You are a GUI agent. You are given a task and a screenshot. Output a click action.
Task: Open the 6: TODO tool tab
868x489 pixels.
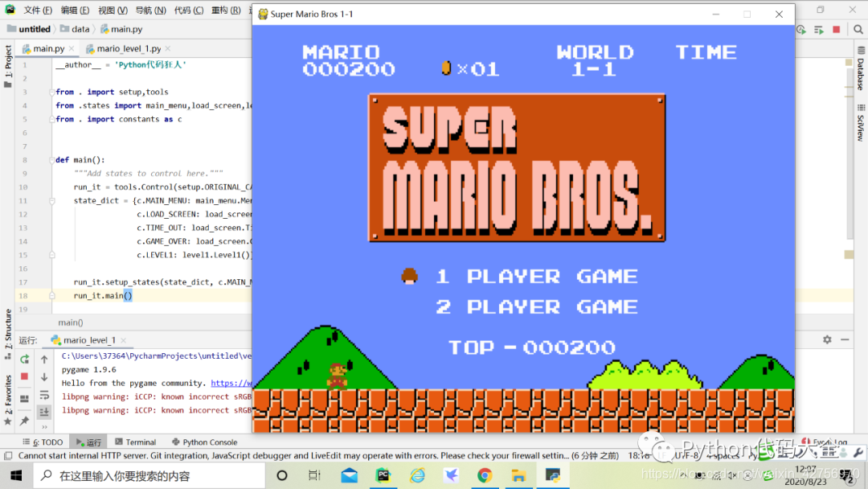point(43,442)
